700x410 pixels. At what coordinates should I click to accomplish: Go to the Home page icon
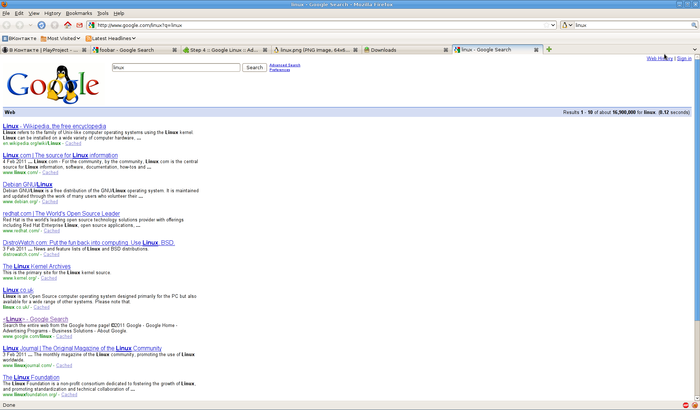tap(67, 25)
